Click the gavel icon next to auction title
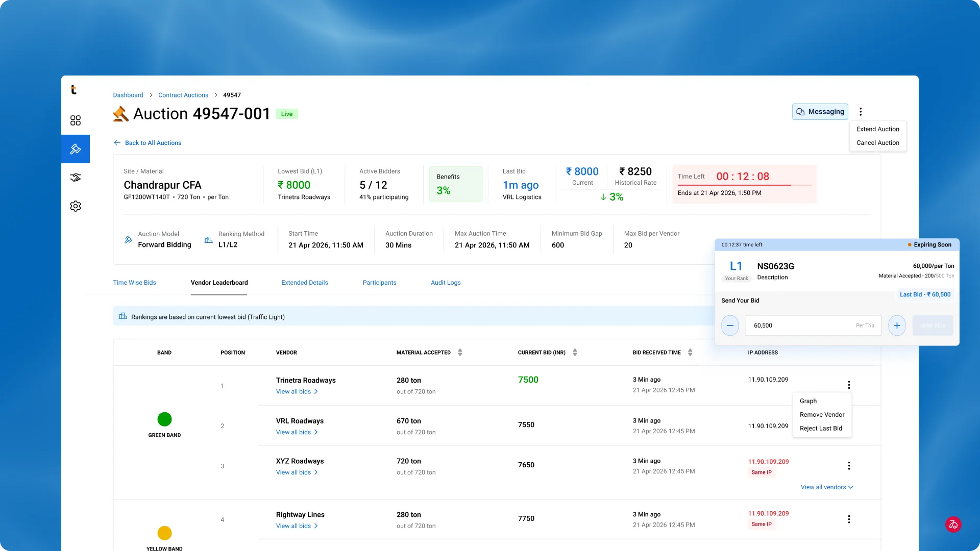The image size is (980, 551). [x=121, y=114]
